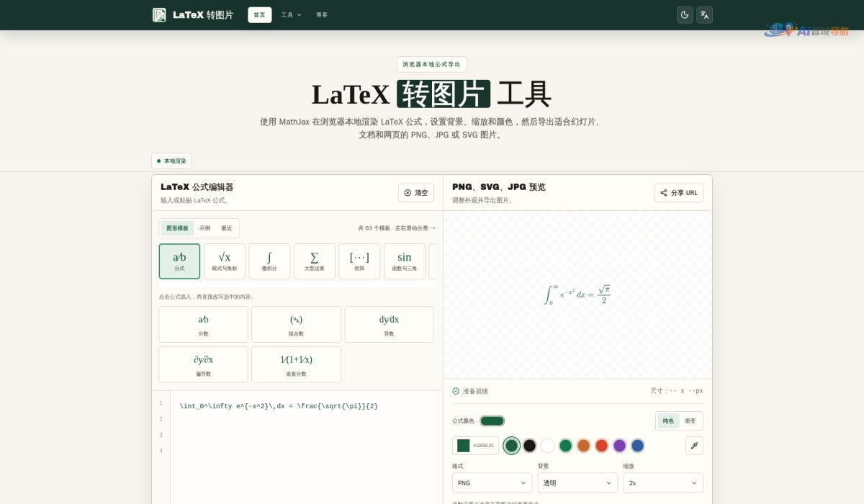This screenshot has width=864, height=504.
Task: Select the 矩阵 matrix category tile
Action: point(359,261)
